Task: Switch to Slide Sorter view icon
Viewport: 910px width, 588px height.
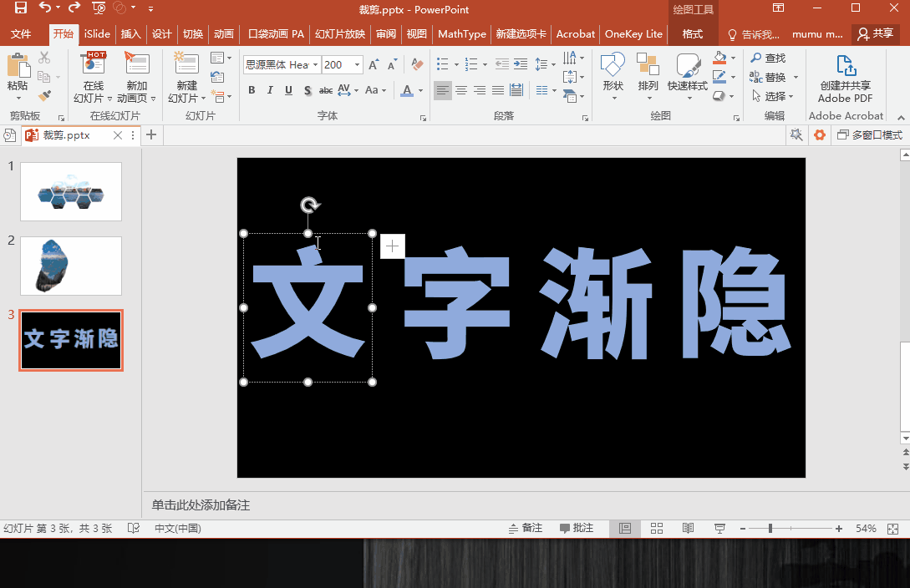Action: click(x=657, y=529)
